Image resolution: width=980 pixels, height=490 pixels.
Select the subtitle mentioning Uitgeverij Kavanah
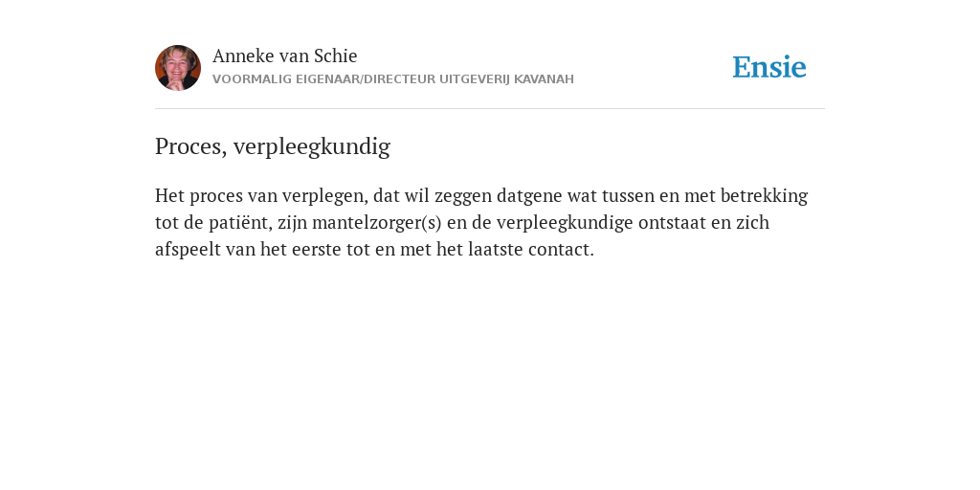coord(393,79)
